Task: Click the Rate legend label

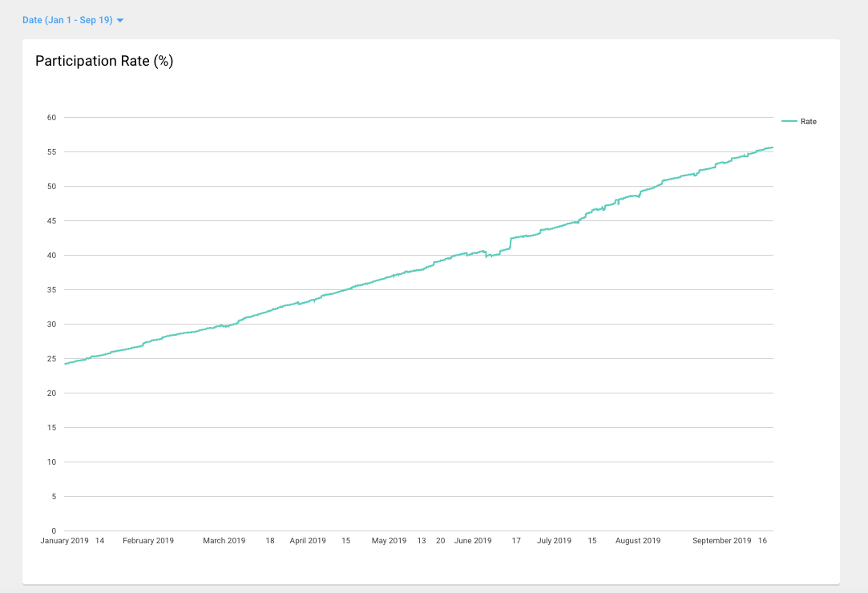Action: point(809,122)
